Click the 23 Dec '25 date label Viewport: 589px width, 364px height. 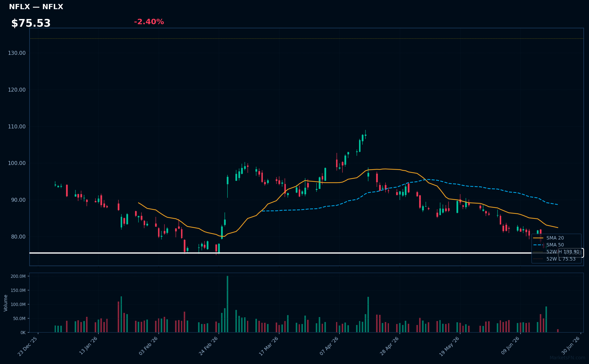click(27, 346)
